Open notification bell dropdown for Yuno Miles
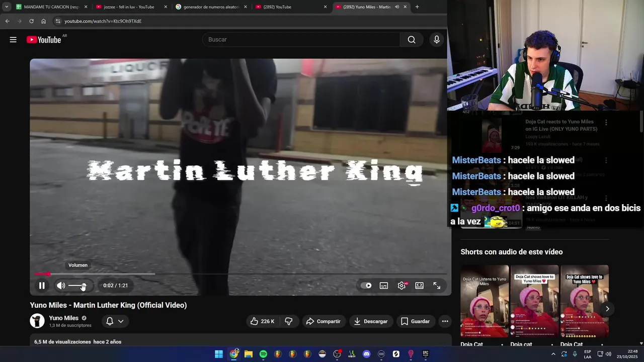The height and width of the screenshot is (362, 644). click(x=115, y=321)
